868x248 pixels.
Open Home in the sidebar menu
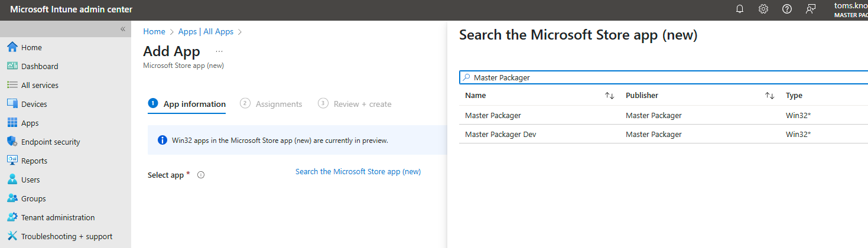tap(31, 47)
